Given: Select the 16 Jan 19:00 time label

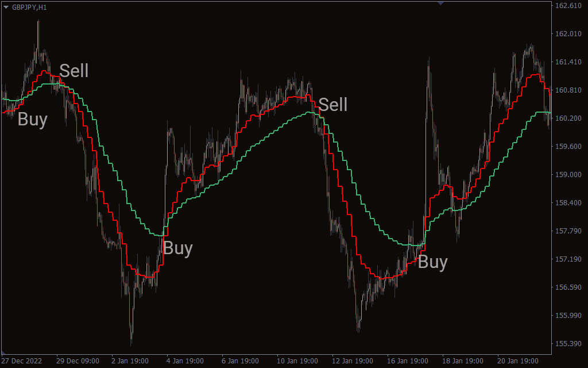Looking at the screenshot, I should [408, 361].
